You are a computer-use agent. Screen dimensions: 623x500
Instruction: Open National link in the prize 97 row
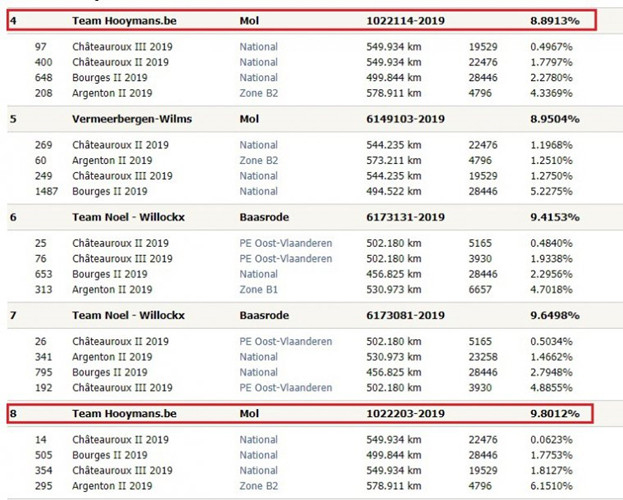point(258,47)
